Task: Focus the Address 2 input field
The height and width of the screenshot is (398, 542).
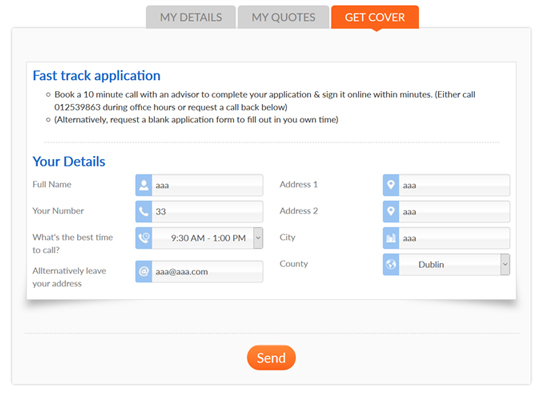Action: (x=455, y=211)
